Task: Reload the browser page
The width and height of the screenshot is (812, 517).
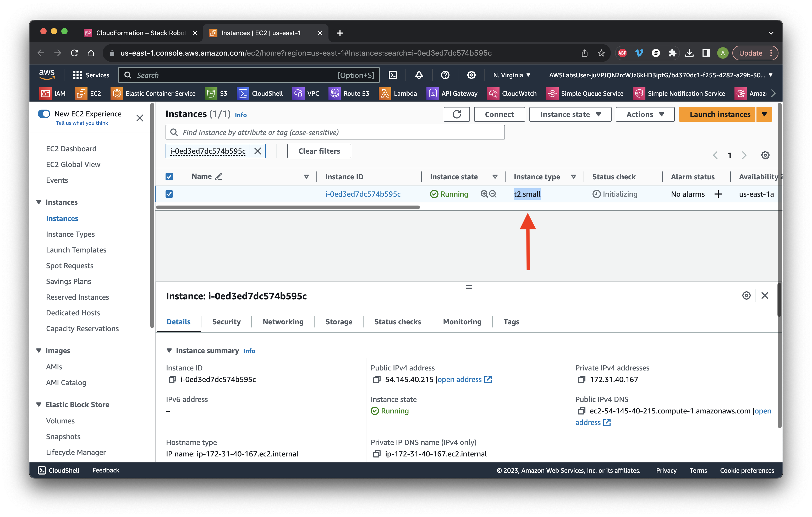Action: 74,53
